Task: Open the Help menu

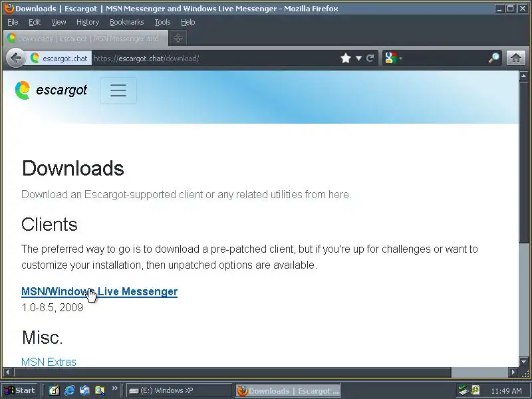Action: (x=188, y=22)
